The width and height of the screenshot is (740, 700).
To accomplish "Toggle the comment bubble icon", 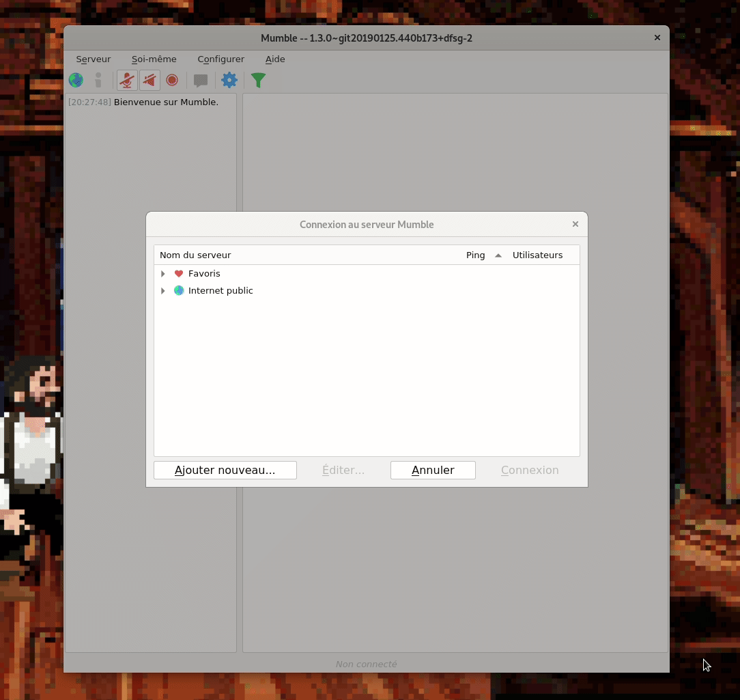I will click(201, 81).
